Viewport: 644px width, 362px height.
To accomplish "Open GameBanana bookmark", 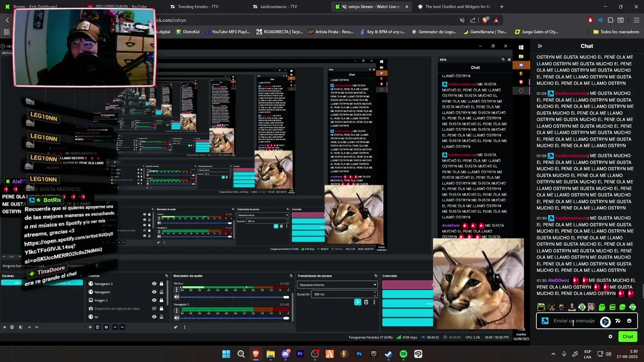I will coord(485,32).
